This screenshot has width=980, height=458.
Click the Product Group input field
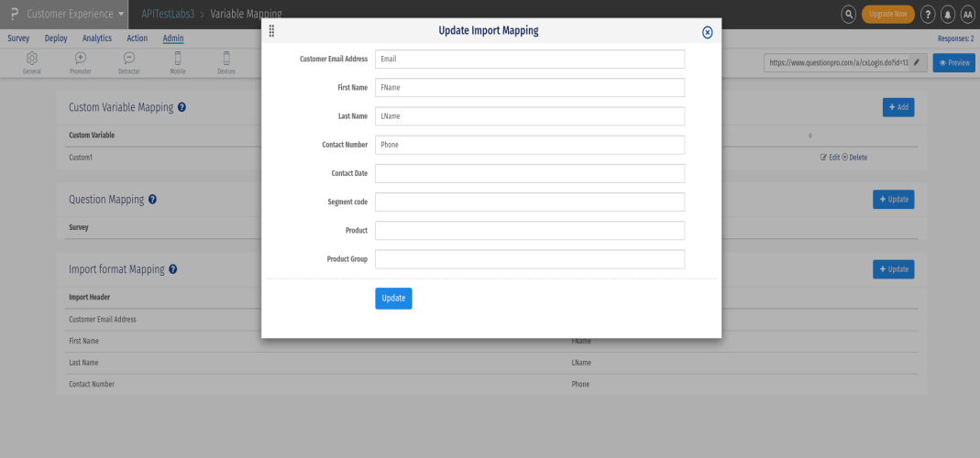tap(529, 259)
